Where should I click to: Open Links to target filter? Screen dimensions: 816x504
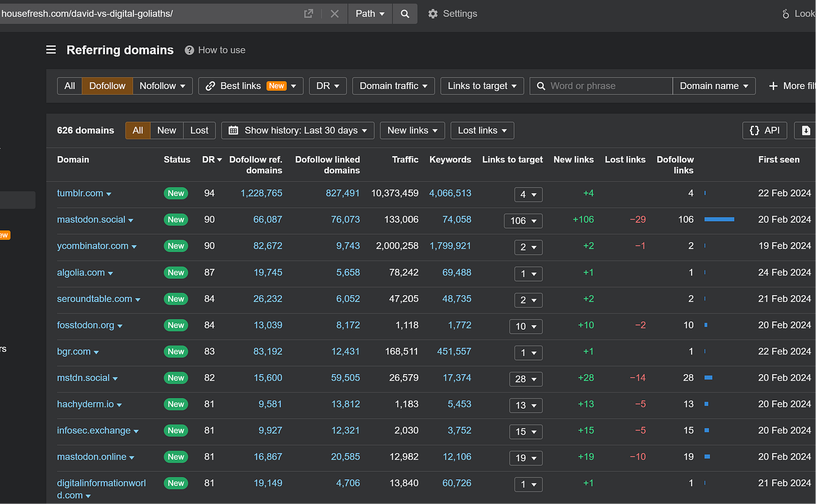482,86
